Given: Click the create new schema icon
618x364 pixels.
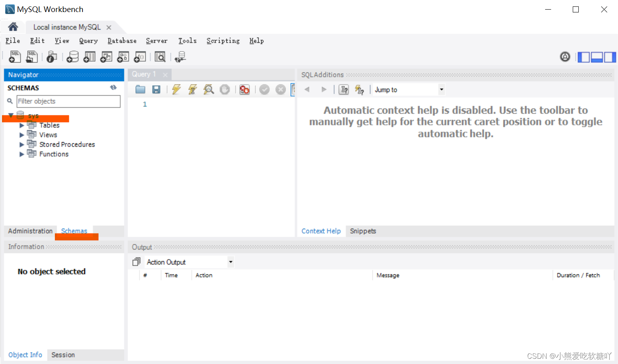Looking at the screenshot, I should tap(72, 57).
